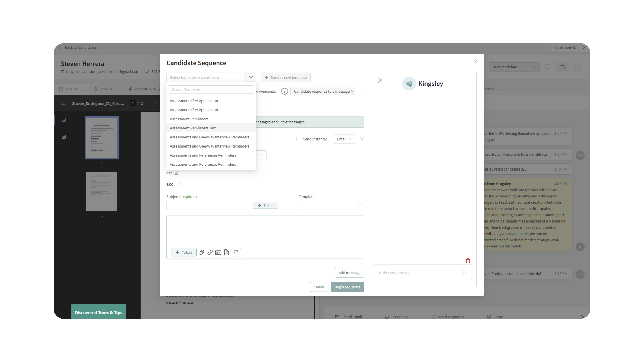Click the info icon beside weekends option
This screenshot has height=362, width=644.
point(284,91)
